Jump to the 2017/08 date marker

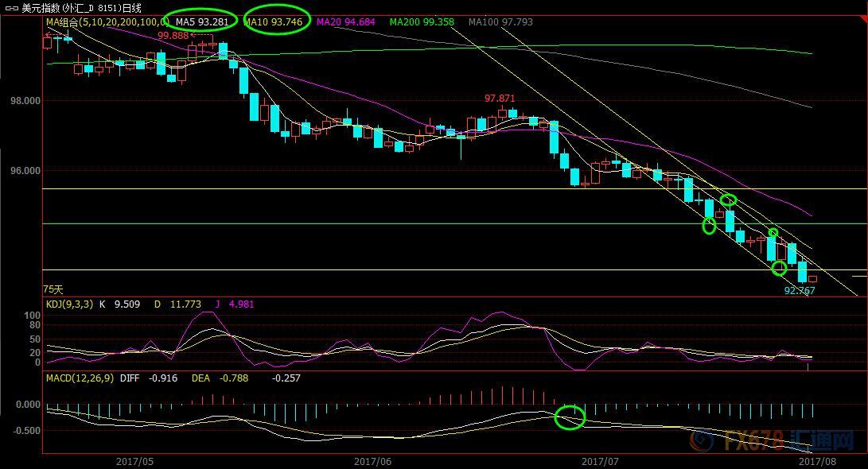[x=818, y=461]
